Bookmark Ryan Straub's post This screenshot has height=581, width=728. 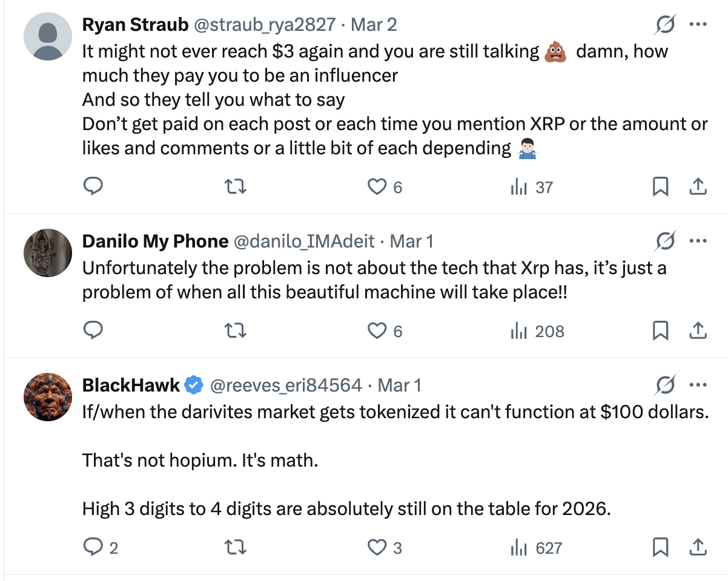pos(660,186)
